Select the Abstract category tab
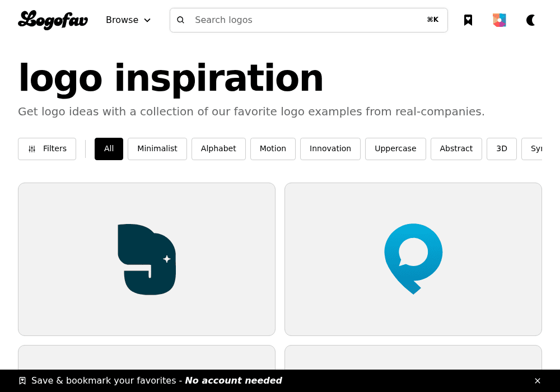The height and width of the screenshot is (392, 560). pyautogui.click(x=456, y=149)
